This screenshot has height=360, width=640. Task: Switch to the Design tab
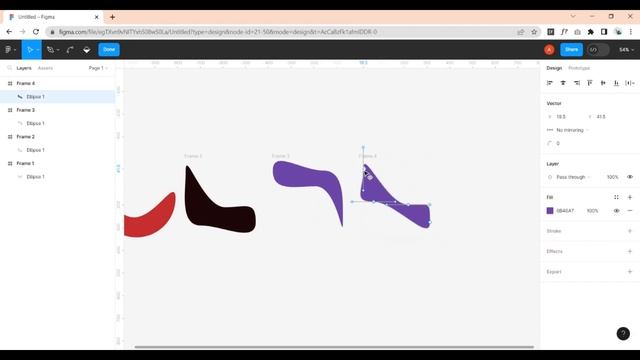[554, 68]
